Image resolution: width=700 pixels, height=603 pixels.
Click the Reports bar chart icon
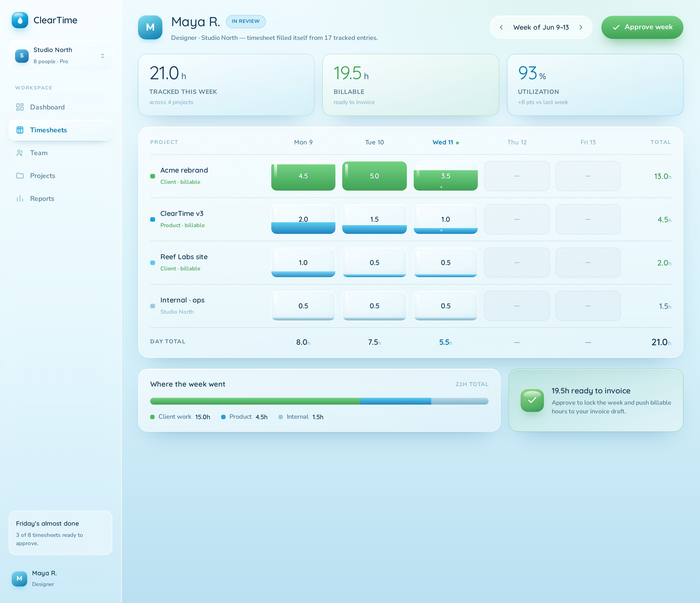20,199
